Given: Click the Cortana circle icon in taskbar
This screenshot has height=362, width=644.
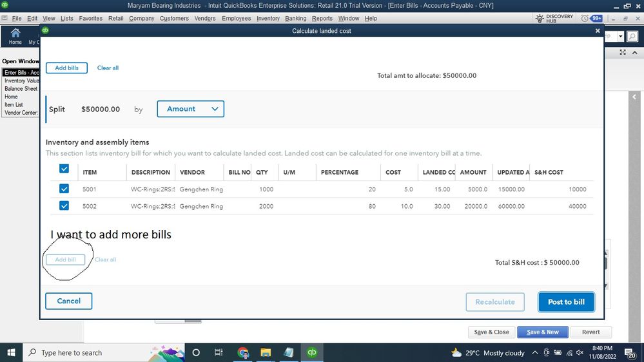Looking at the screenshot, I should [x=196, y=352].
